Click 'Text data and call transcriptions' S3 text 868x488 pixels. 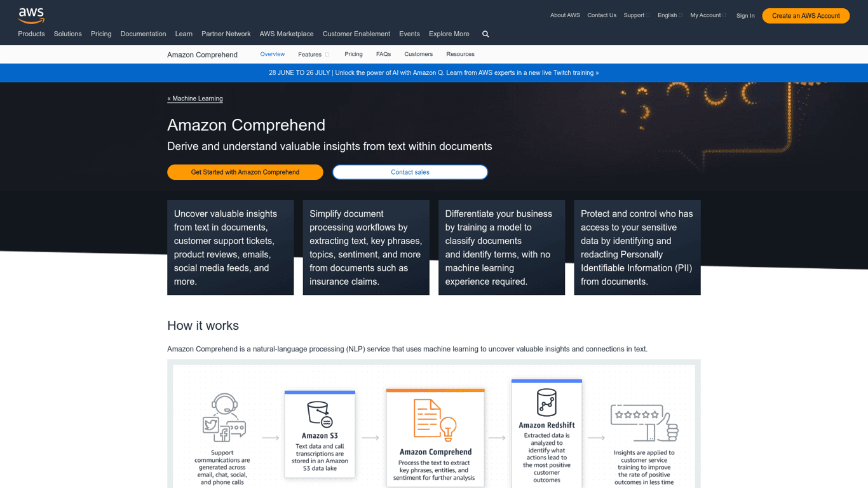click(320, 457)
